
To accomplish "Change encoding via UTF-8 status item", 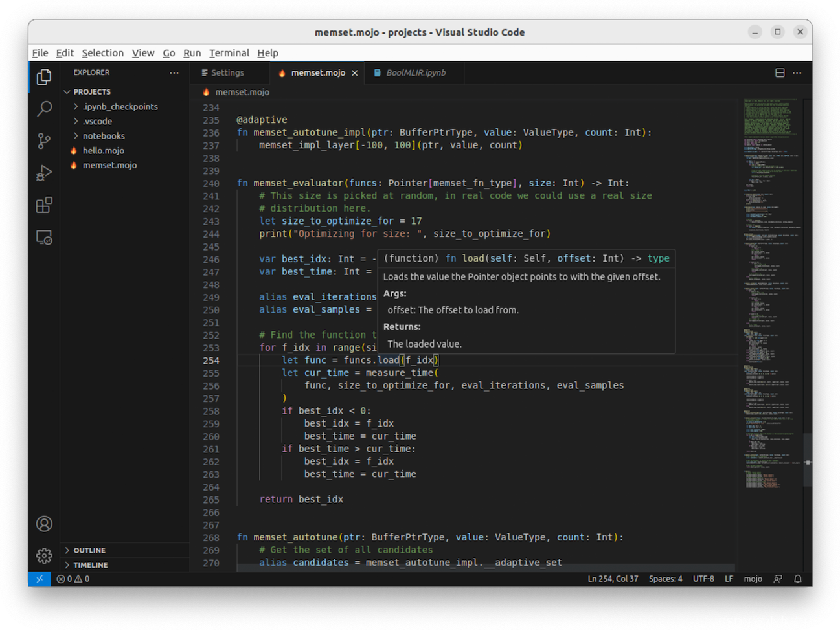I will pos(703,579).
